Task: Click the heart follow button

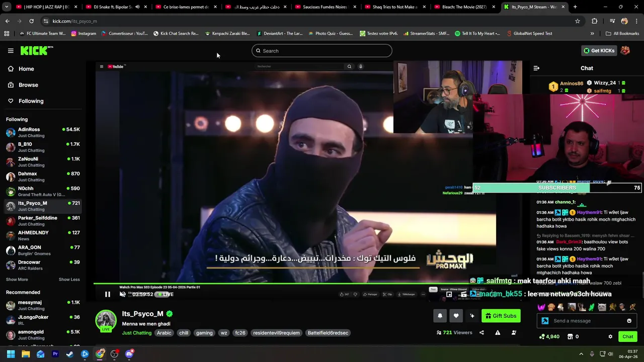Action: click(x=456, y=316)
